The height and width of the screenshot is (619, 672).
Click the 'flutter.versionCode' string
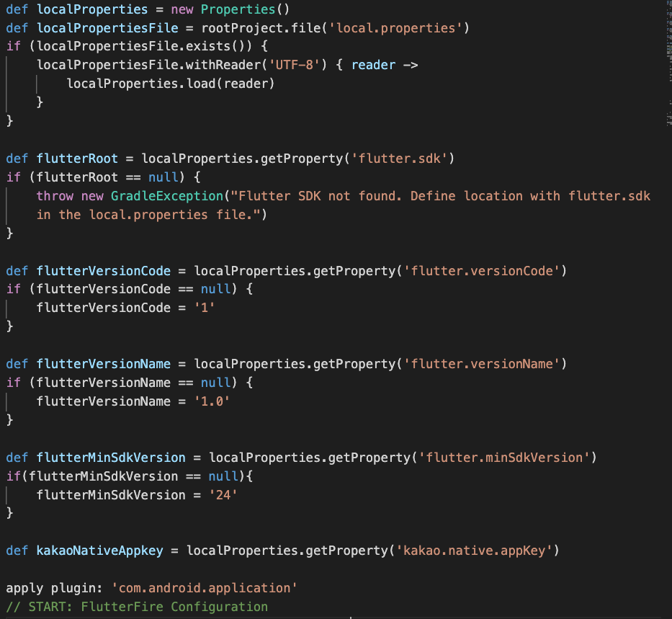point(482,270)
